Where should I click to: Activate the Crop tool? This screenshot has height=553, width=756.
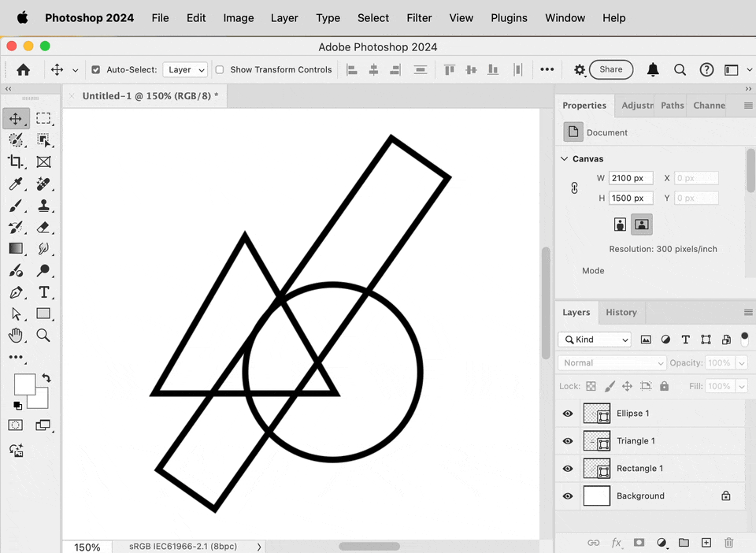click(x=16, y=161)
